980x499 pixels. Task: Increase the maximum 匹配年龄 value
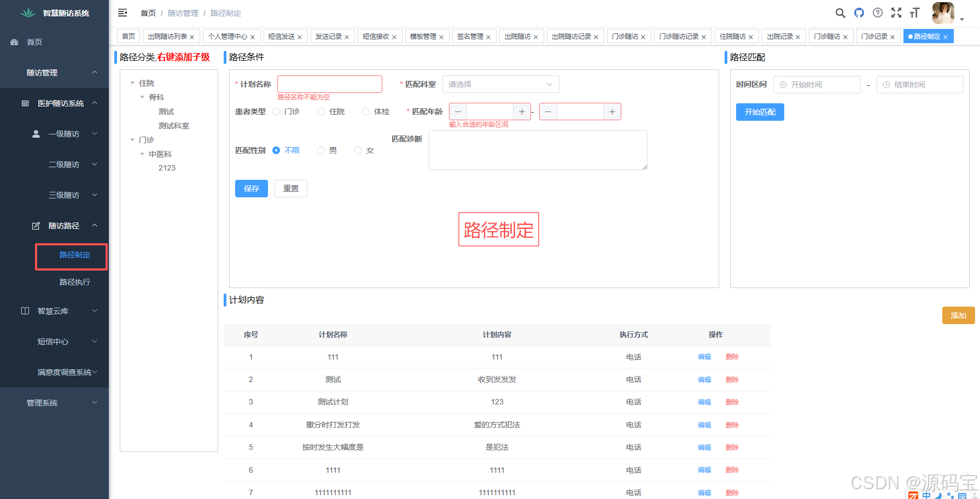coord(612,111)
